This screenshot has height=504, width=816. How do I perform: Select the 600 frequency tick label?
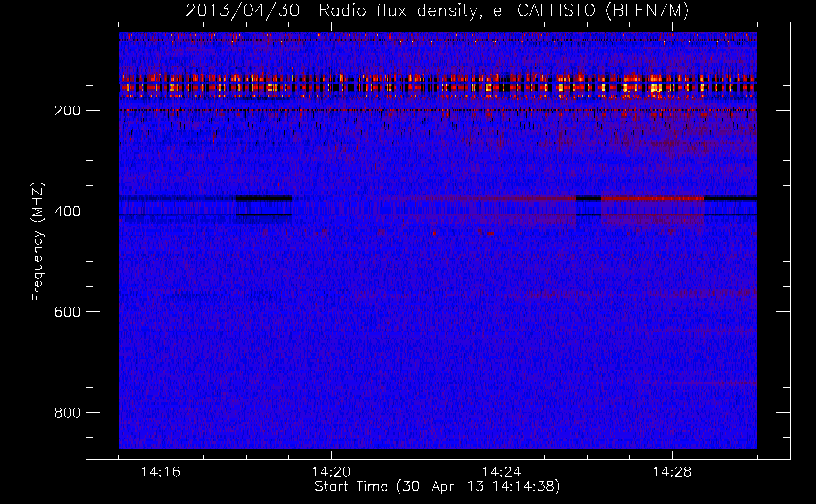point(68,311)
